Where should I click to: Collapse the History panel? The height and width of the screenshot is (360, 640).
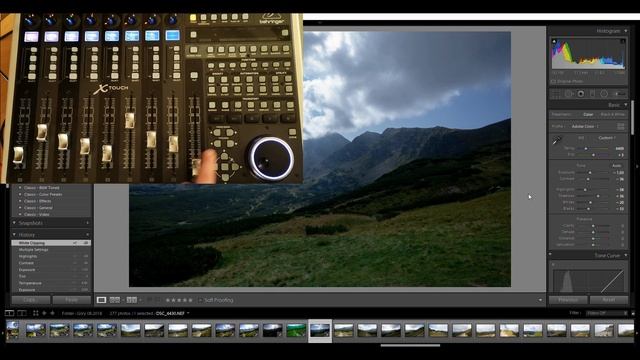15,235
